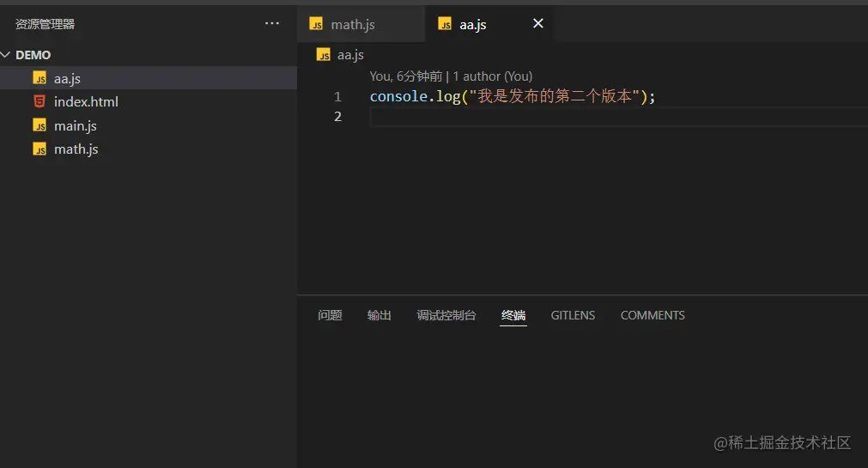Open the COMMENTS panel tab

click(653, 315)
